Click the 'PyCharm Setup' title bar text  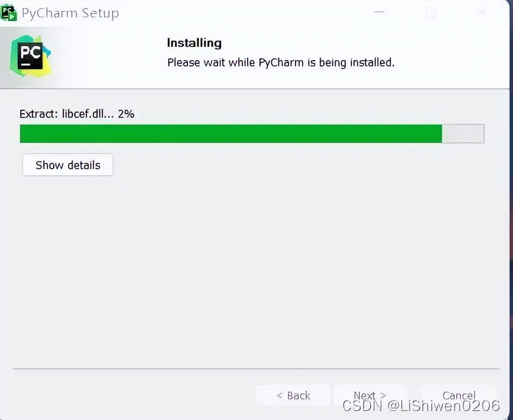pyautogui.click(x=70, y=13)
